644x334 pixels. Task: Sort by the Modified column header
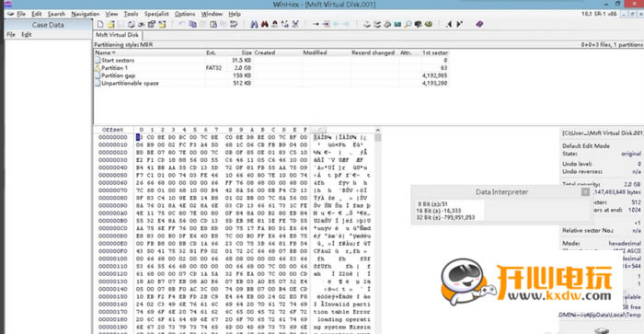326,52
